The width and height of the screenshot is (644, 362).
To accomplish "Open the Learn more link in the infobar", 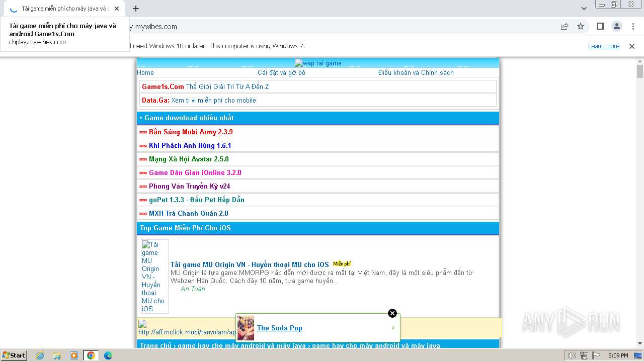I will pos(604,46).
